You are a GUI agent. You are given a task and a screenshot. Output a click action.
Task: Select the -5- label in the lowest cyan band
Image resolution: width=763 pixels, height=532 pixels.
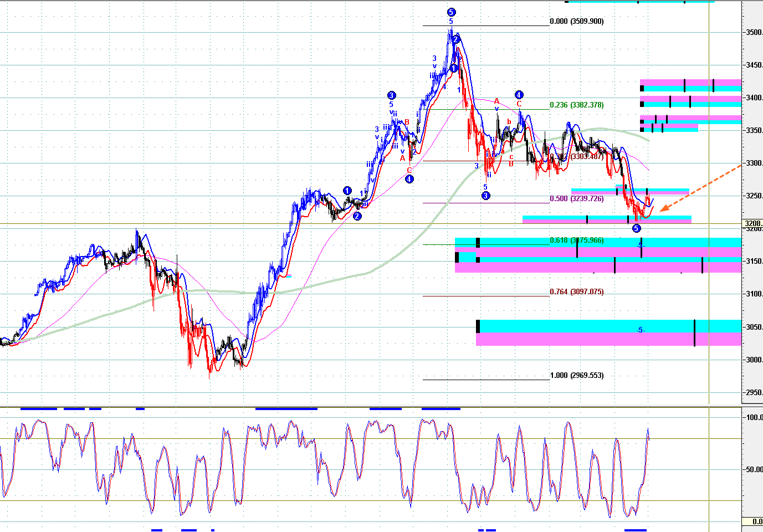point(641,330)
